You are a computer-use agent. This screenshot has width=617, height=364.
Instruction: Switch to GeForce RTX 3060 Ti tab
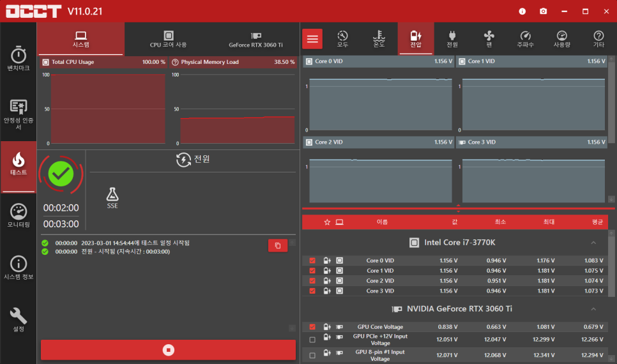click(x=255, y=39)
